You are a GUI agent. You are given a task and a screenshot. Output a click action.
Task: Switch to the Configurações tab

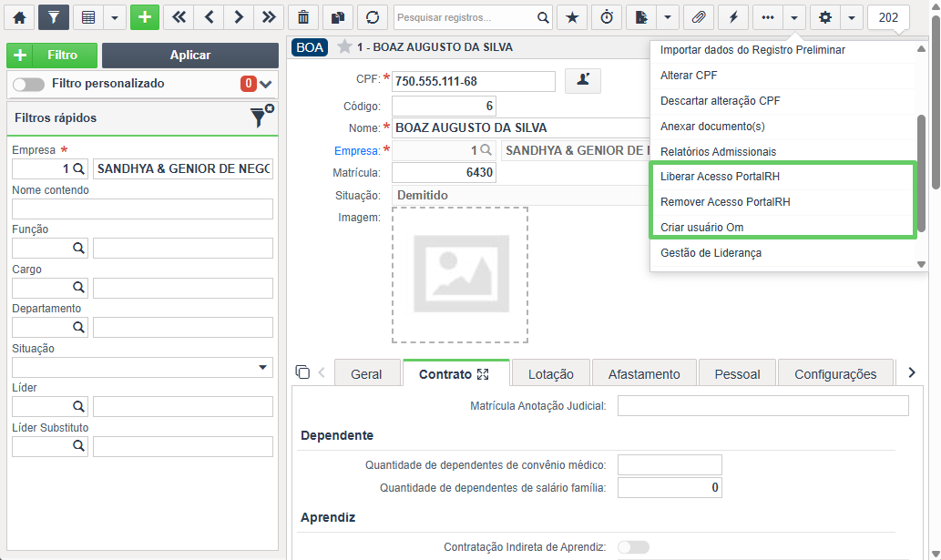coord(835,374)
